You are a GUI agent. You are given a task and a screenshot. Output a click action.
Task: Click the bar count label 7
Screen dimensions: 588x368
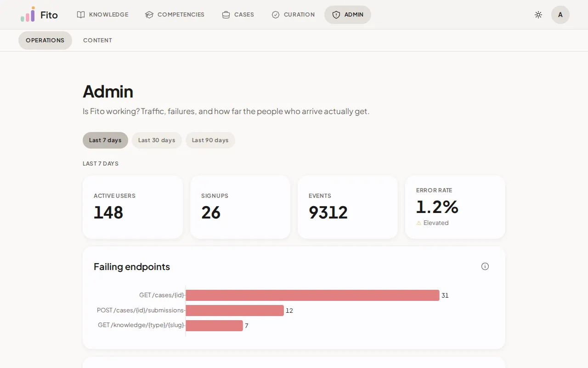[x=247, y=326]
